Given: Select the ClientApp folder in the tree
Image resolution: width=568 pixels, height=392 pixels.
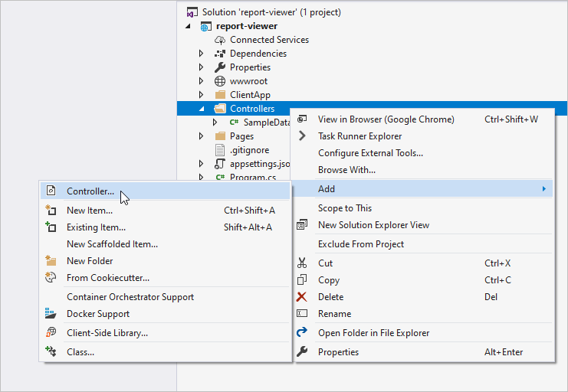Looking at the screenshot, I should [250, 95].
